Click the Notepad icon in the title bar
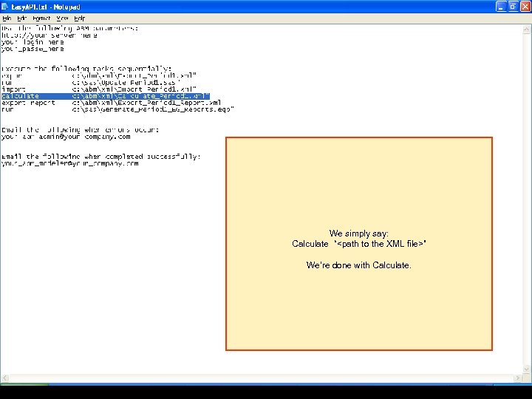The height and width of the screenshot is (399, 532). (x=4, y=7)
